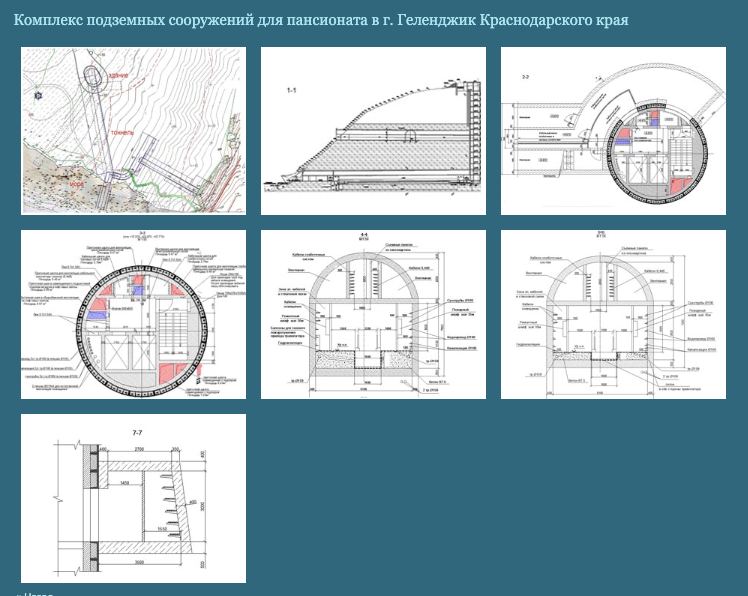Click the page heading about Геленджик underground complex
Screen dimensions: 748x596
321,20
